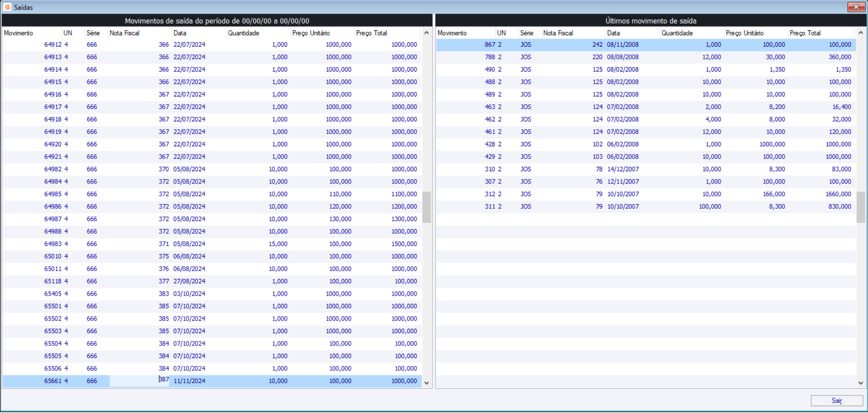The height and width of the screenshot is (413, 868).
Task: Click the 15,000 quantity cell
Action: [x=278, y=244]
